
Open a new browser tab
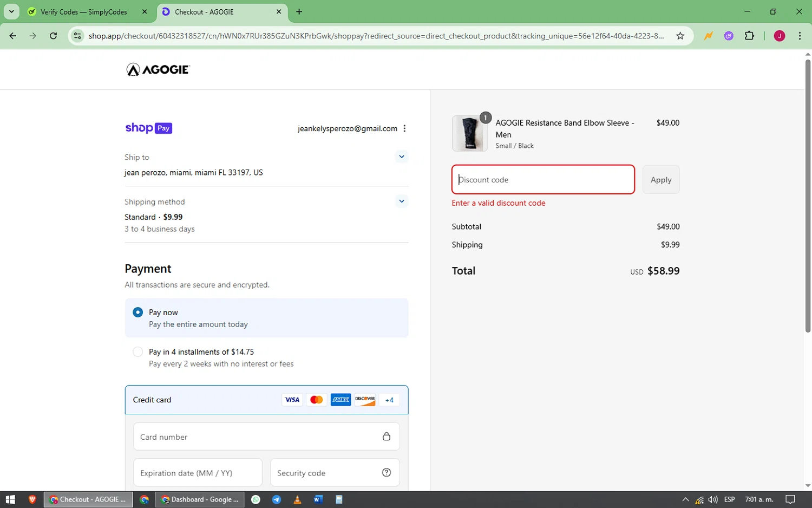[x=299, y=12]
